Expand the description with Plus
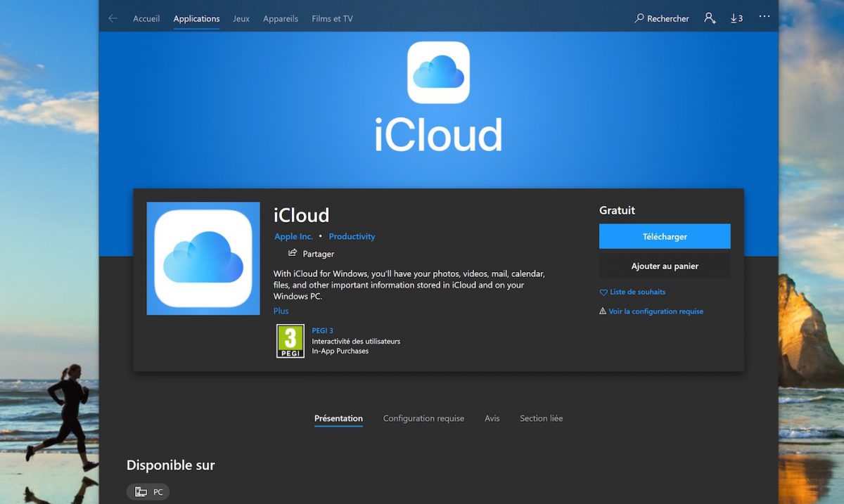Viewport: 844px width, 504px height. coord(281,311)
